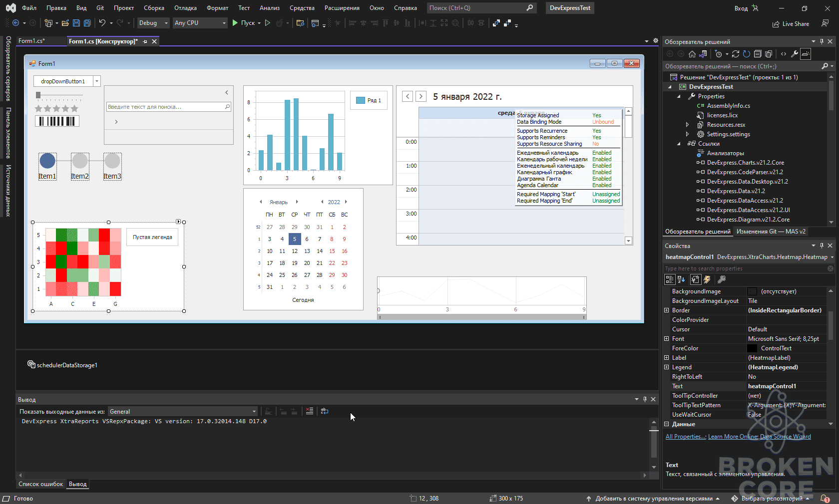This screenshot has width=839, height=504.
Task: Open the Debug configuration dropdown
Action: click(x=153, y=23)
